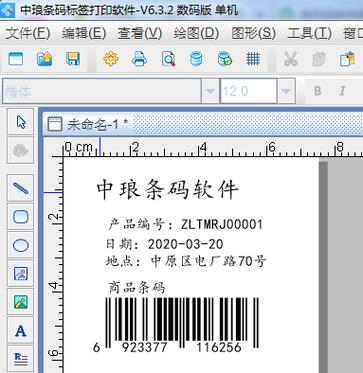Select the 日期 2020-03-20 text
Image resolution: width=363 pixels, height=373 pixels.
[165, 244]
